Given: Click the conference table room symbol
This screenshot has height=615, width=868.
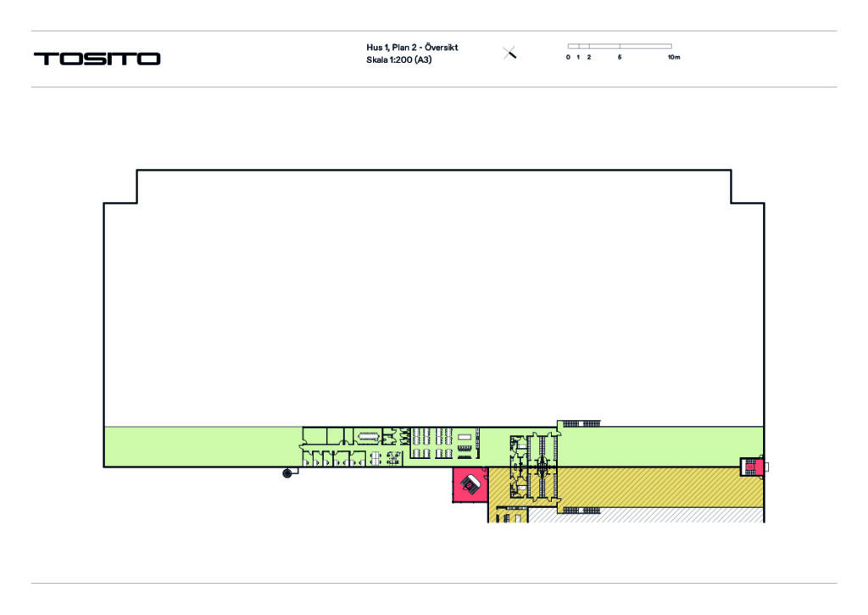Looking at the screenshot, I should pos(368,436).
